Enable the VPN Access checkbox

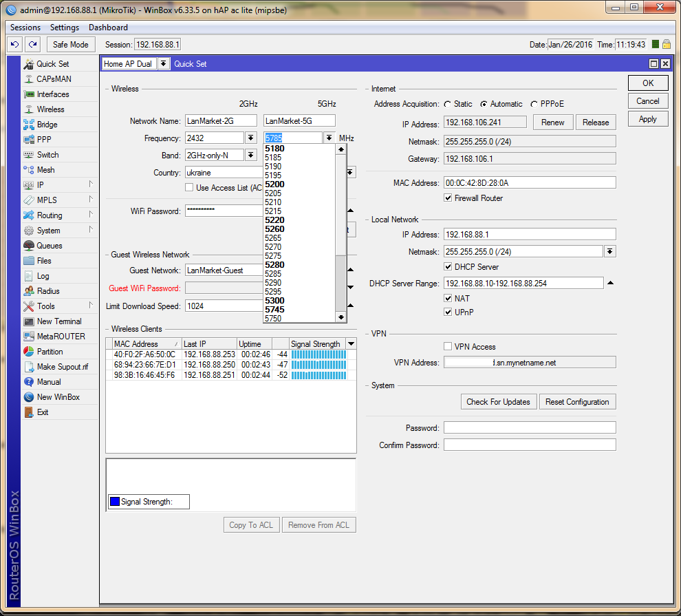pyautogui.click(x=448, y=347)
